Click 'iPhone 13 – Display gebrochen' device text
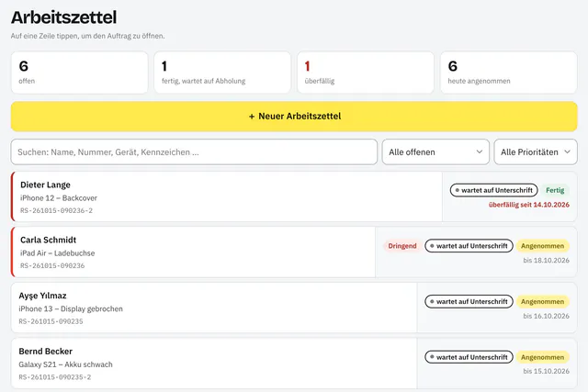The image size is (588, 392). pos(71,308)
